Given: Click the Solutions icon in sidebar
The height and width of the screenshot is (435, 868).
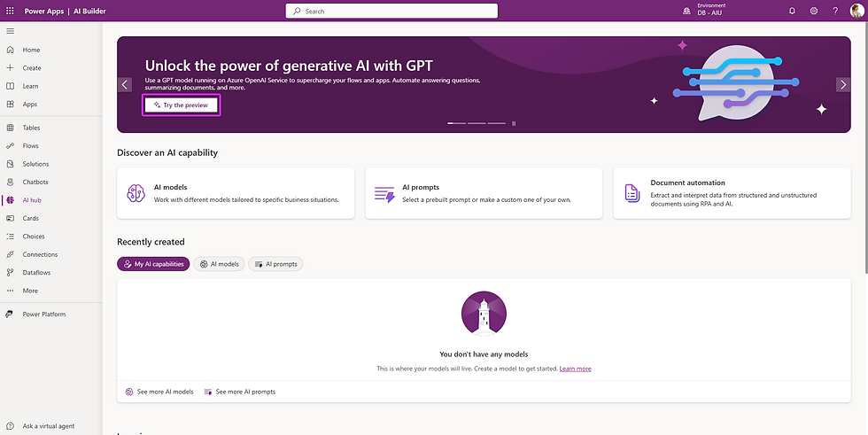Looking at the screenshot, I should tap(10, 164).
